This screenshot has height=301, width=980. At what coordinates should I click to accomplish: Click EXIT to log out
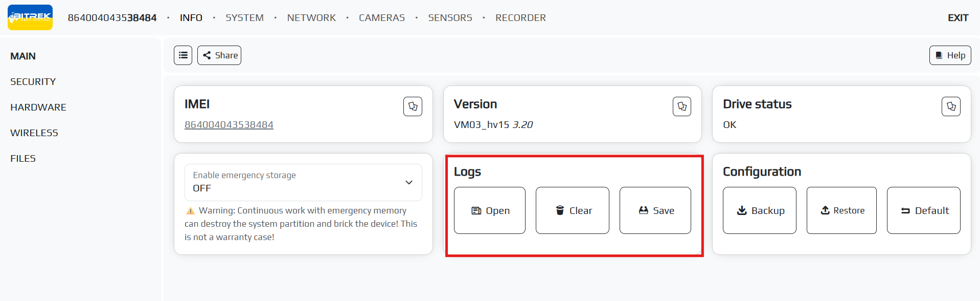[958, 18]
